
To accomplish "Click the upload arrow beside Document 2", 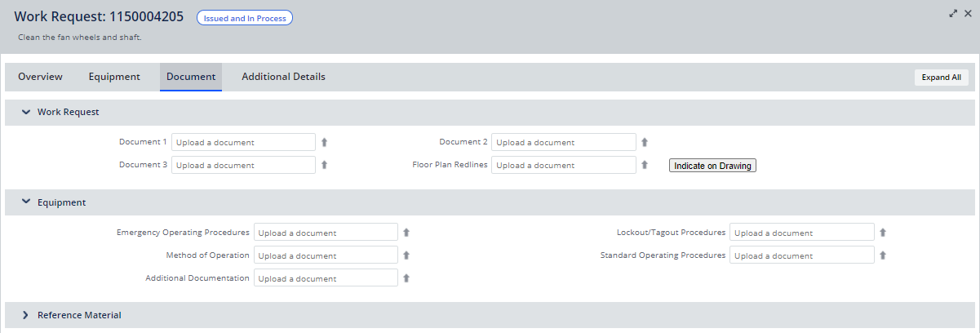I will (x=644, y=142).
